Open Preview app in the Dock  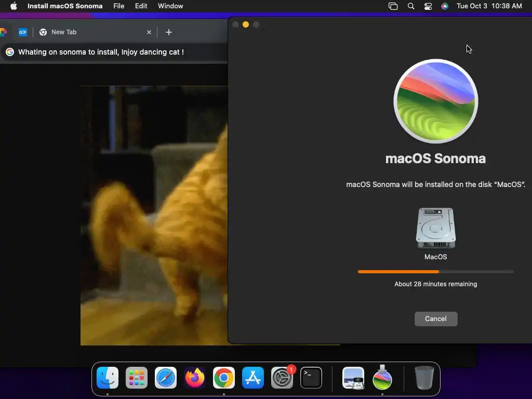point(353,378)
